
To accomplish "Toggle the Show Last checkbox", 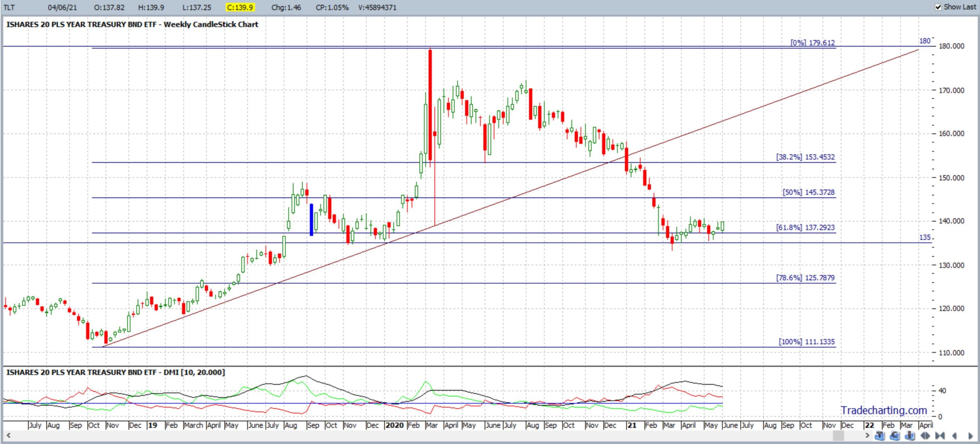I will pos(938,7).
